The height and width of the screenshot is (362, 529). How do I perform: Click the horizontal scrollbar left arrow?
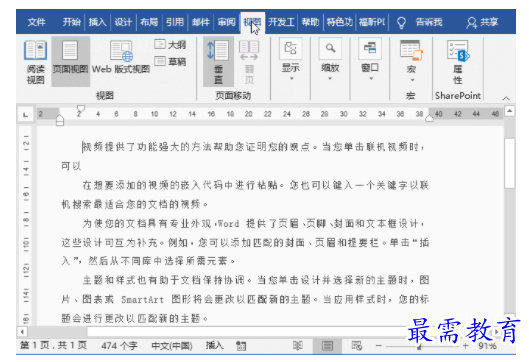[22, 332]
